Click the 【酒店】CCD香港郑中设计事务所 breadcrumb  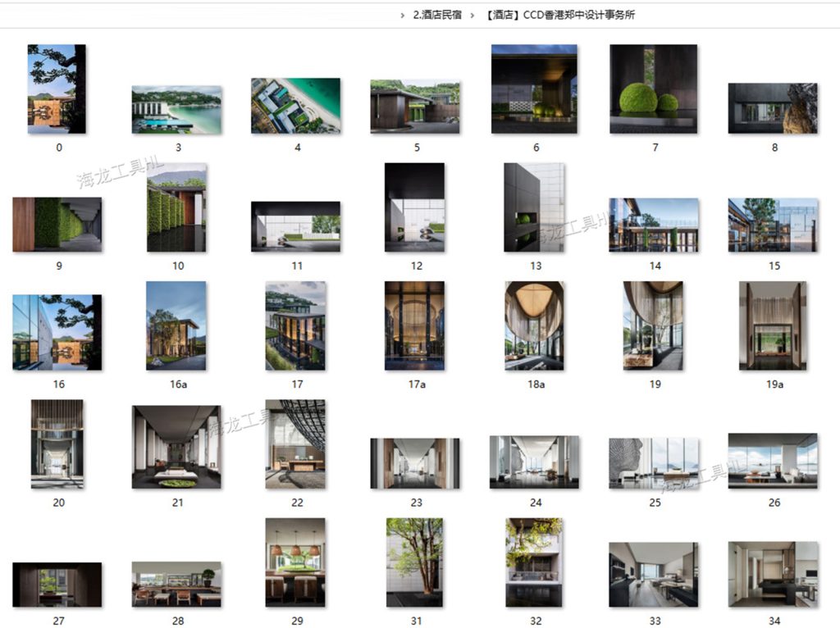(x=560, y=15)
